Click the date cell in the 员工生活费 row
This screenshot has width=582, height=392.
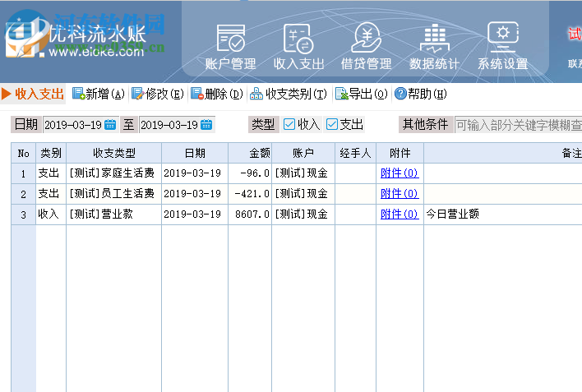(195, 194)
